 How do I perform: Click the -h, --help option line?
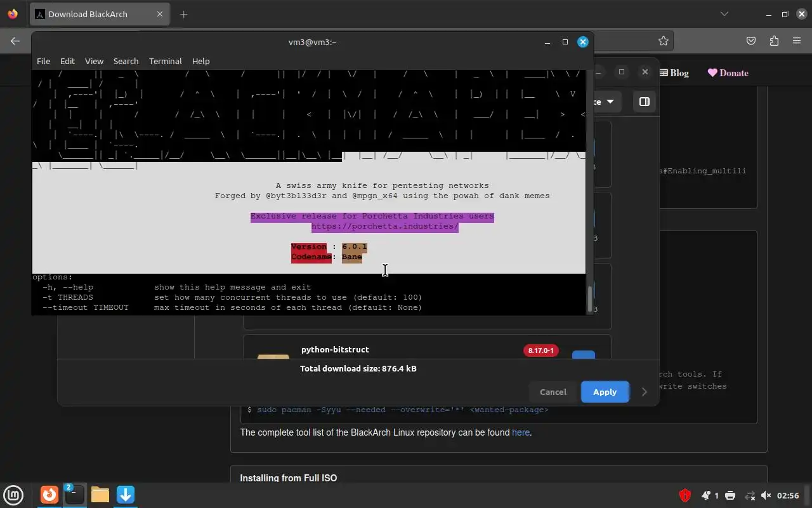(x=176, y=287)
